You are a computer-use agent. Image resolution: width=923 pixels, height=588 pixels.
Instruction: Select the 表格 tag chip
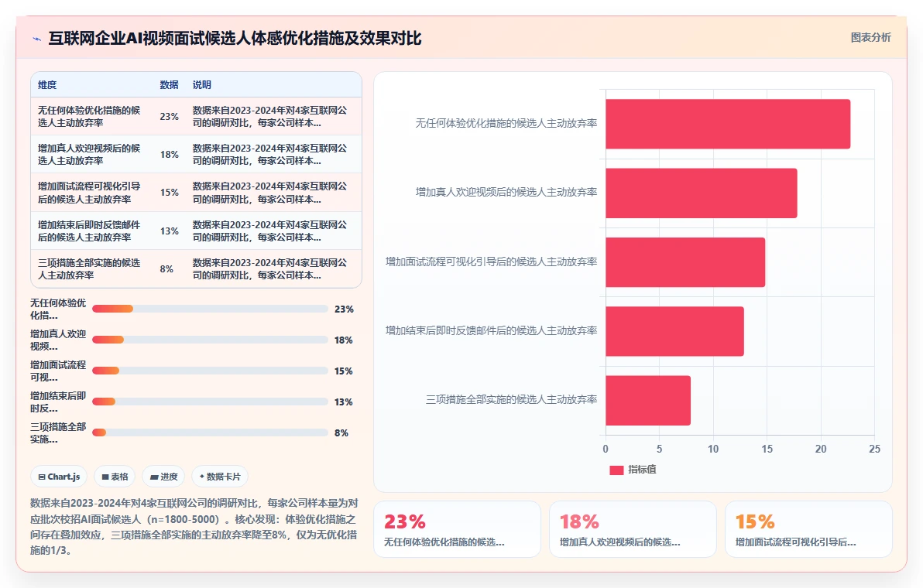pos(115,477)
